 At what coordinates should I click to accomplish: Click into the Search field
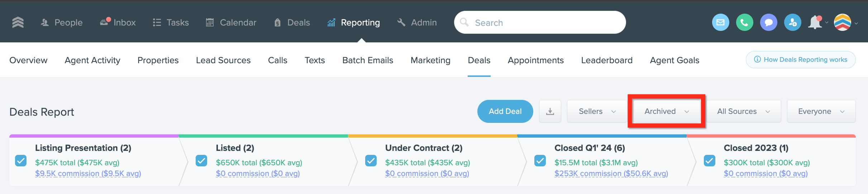(x=540, y=22)
